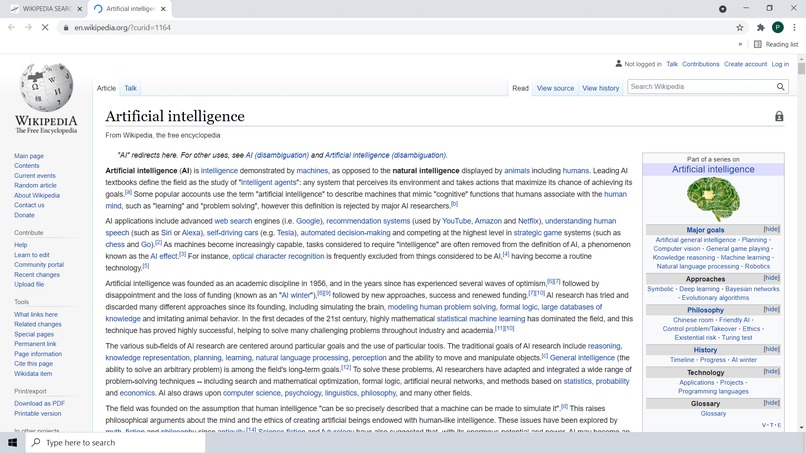This screenshot has height=453, width=806.
Task: Hide the Approaches section in sidebar box
Action: [x=772, y=278]
